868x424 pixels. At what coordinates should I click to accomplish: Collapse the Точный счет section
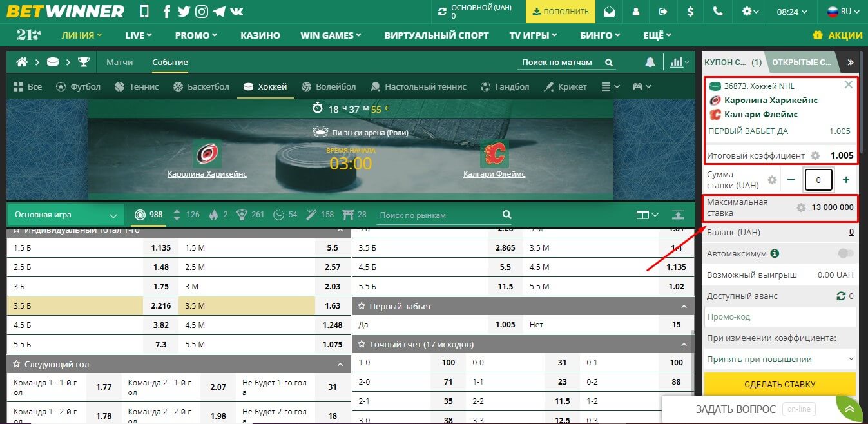click(x=684, y=344)
